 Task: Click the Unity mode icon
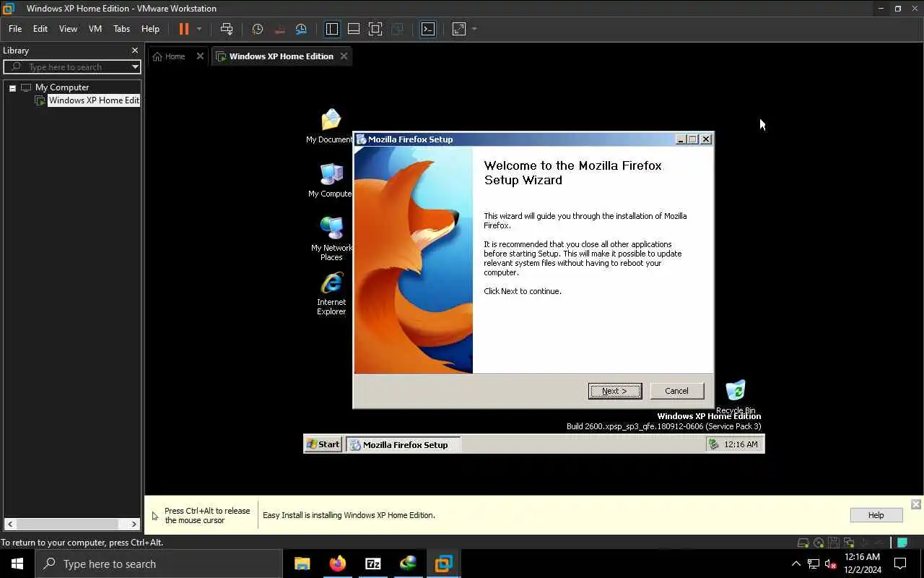pos(397,29)
